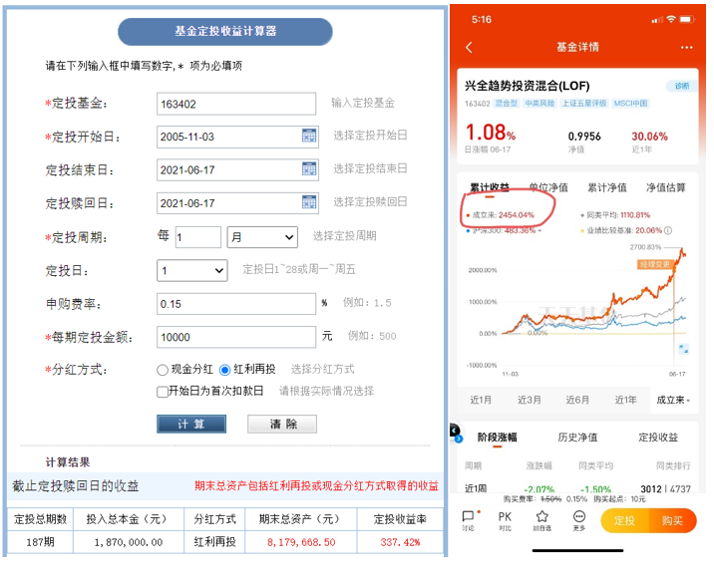Select 近6月 time range
Image resolution: width=714 pixels, height=588 pixels.
coord(577,400)
